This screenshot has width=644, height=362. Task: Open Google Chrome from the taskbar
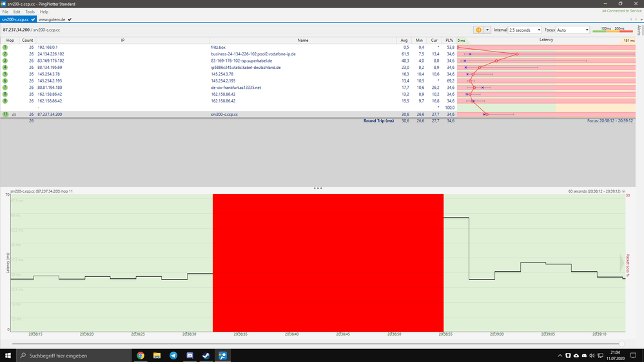(x=141, y=356)
